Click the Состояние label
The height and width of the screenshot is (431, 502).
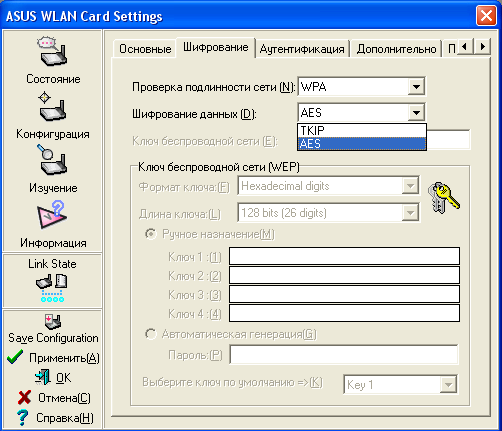click(53, 79)
